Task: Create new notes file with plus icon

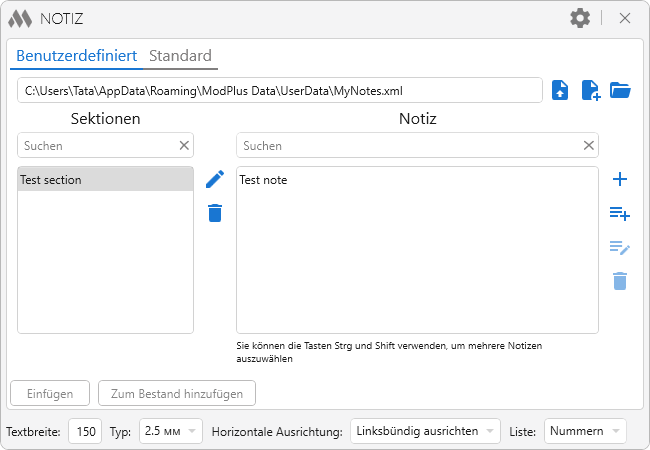Action: tap(591, 90)
